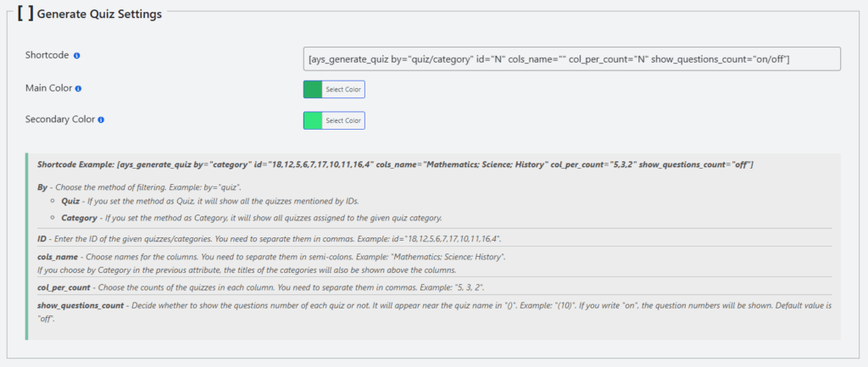
Task: Click the info icon next to Shortcode
Action: click(x=76, y=56)
